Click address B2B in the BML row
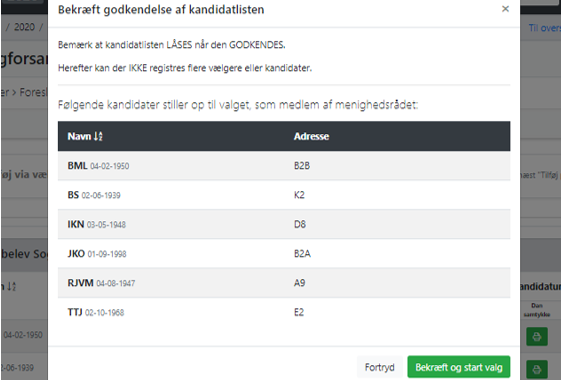 pos(302,166)
